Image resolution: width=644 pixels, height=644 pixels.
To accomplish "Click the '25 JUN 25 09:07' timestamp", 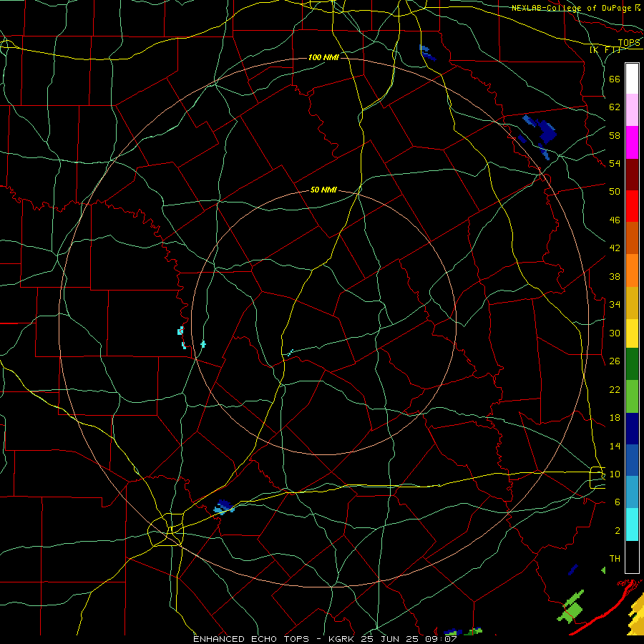I will tap(409, 639).
